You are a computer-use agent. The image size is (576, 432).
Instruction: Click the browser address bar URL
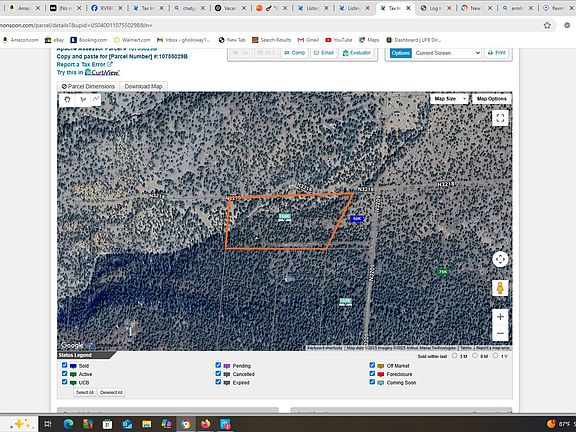[x=76, y=25]
